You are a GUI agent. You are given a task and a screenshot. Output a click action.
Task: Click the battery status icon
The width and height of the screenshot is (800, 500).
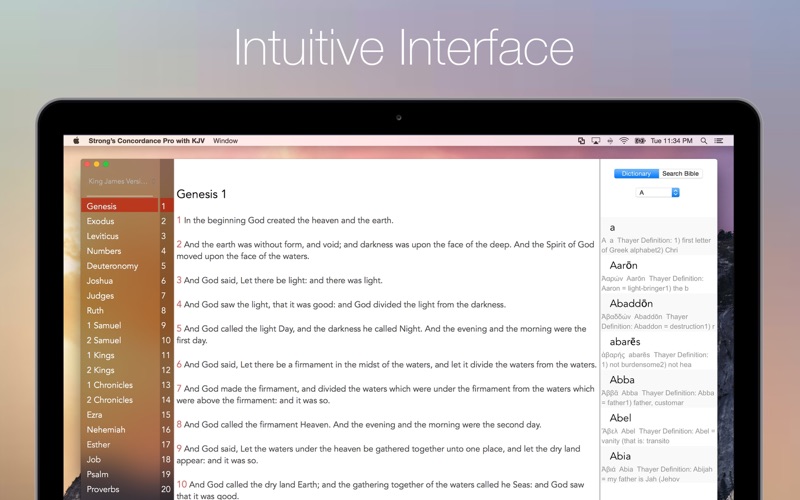[640, 141]
